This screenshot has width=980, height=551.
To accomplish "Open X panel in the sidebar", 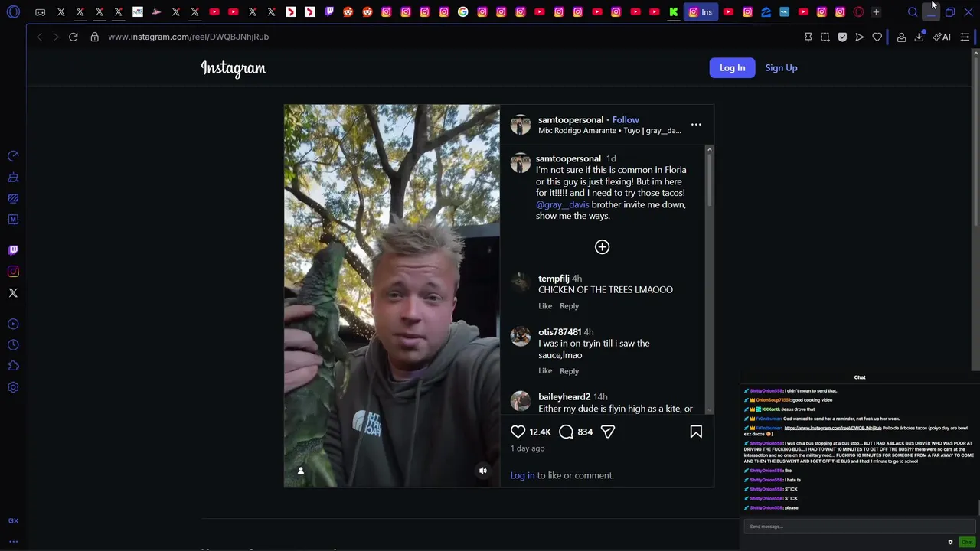I will point(13,293).
